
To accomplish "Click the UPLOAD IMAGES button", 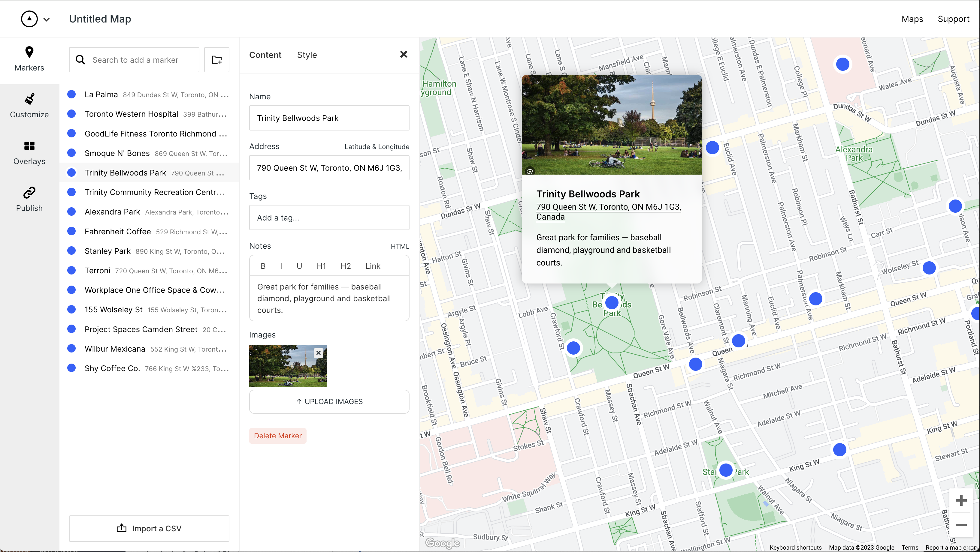I will (x=329, y=401).
